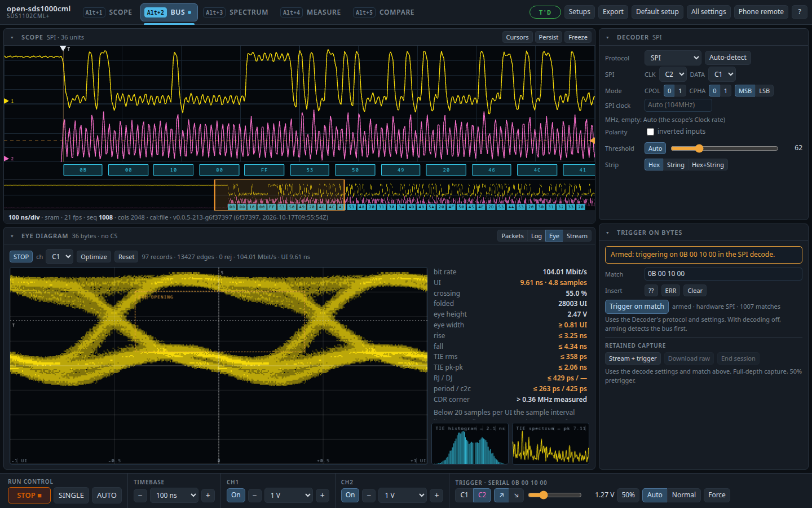812x508 pixels.
Task: Select rising edge trigger slope
Action: [501, 495]
